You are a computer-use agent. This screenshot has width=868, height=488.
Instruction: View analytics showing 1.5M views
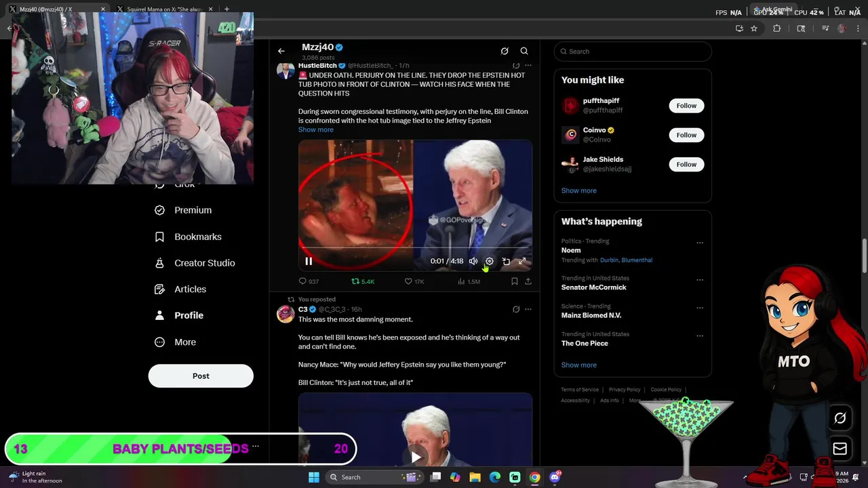tap(469, 281)
